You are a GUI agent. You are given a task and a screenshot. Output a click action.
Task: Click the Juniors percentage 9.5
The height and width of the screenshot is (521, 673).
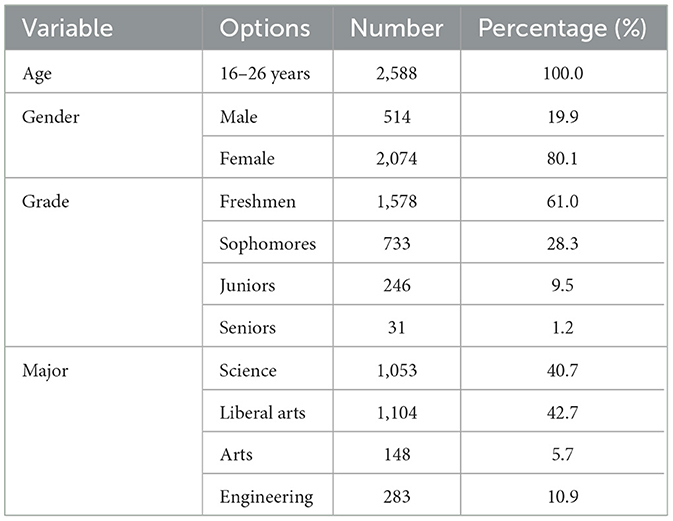click(562, 285)
